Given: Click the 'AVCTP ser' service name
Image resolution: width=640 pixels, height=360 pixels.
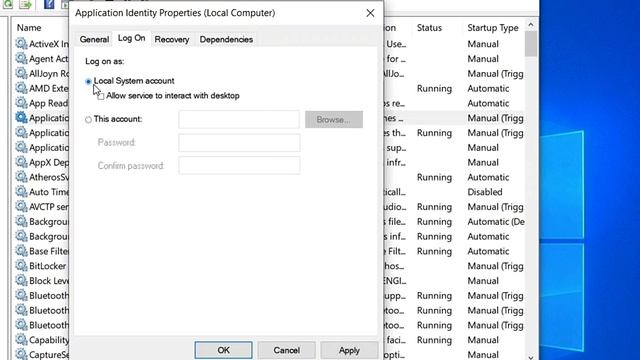Looking at the screenshot, I should point(49,207).
